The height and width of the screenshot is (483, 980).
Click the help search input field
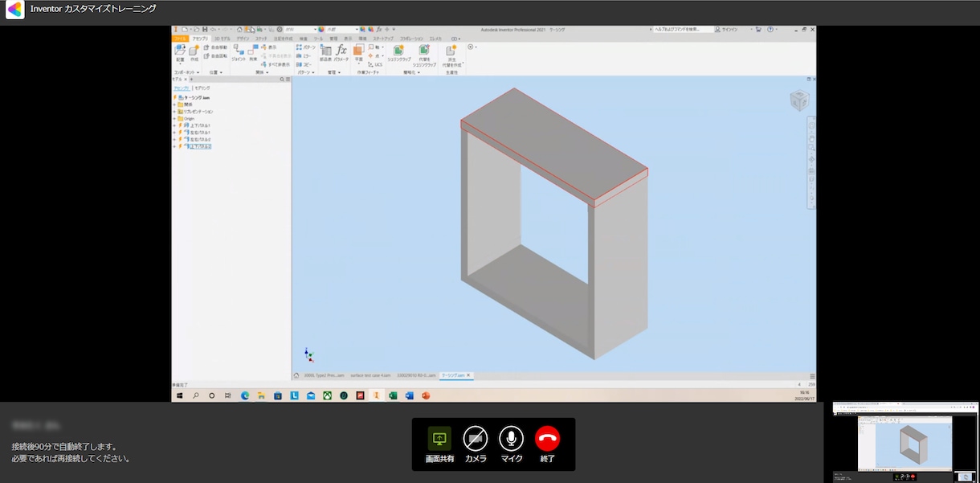click(684, 29)
